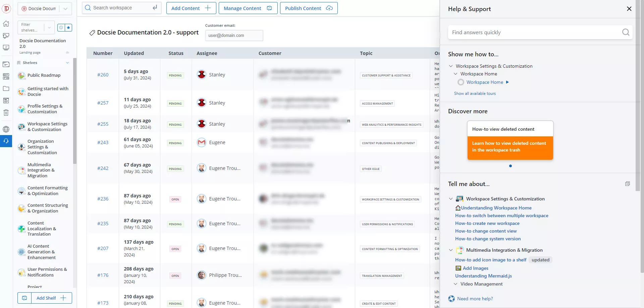This screenshot has width=644, height=308.
Task: Collapse the Shelves section chevron
Action: [x=67, y=63]
